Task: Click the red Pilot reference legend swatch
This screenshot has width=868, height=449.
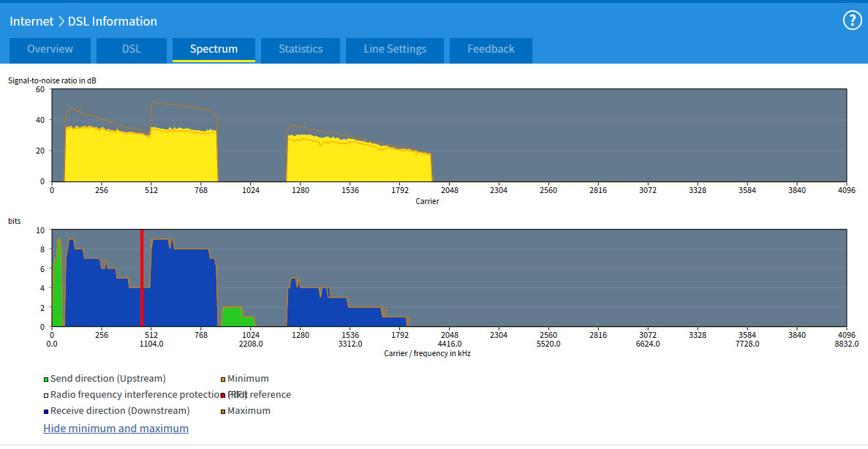Action: tap(223, 396)
